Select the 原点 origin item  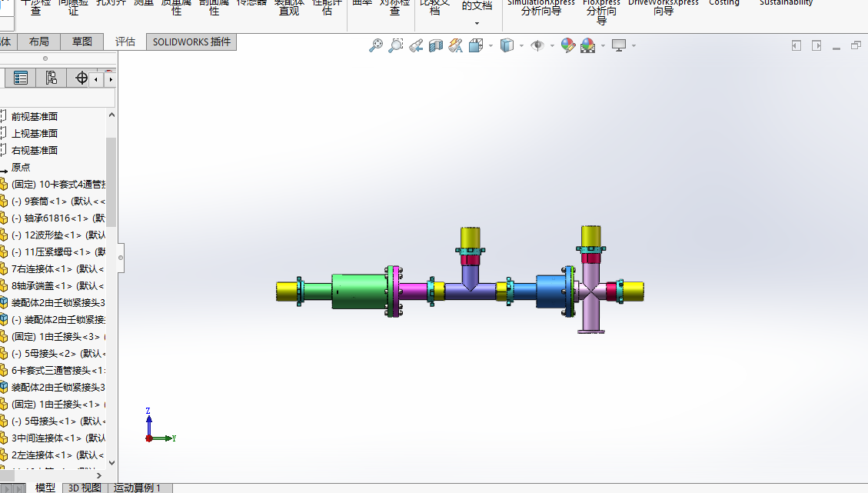[21, 168]
